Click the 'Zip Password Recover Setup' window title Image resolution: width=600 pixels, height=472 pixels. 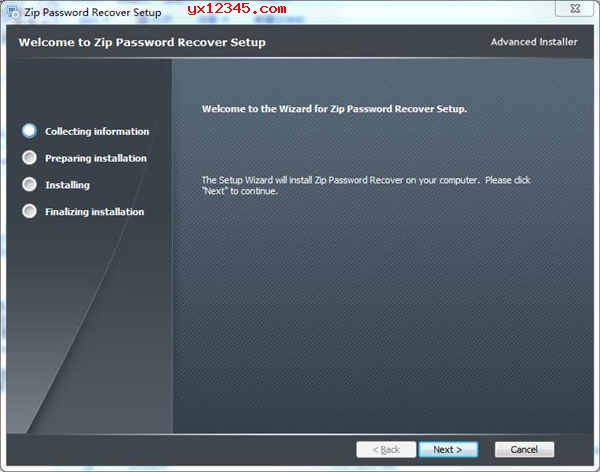(93, 13)
